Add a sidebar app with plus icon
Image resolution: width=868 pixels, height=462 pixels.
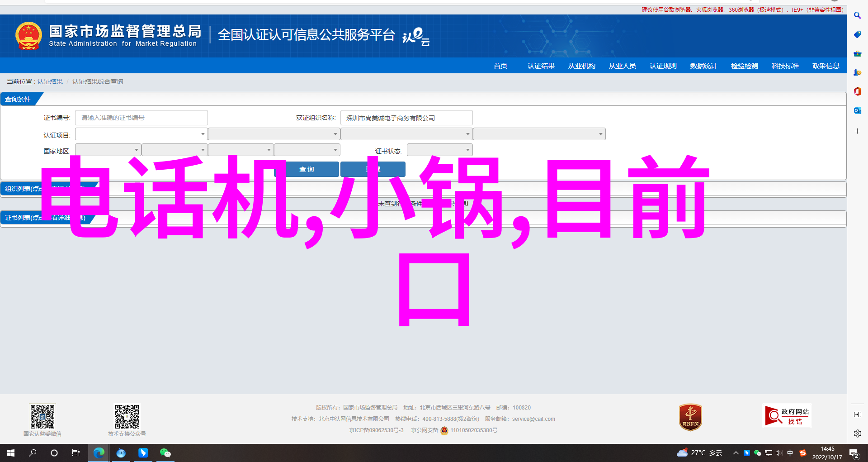[x=857, y=131]
